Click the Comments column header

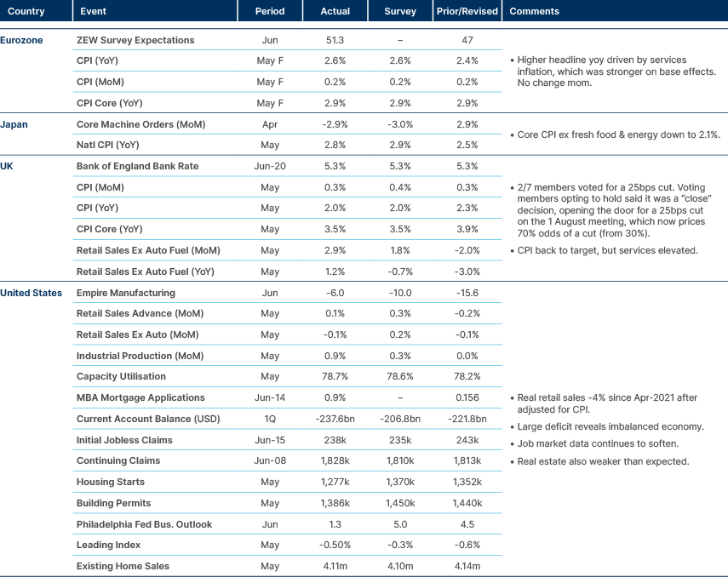tap(534, 12)
